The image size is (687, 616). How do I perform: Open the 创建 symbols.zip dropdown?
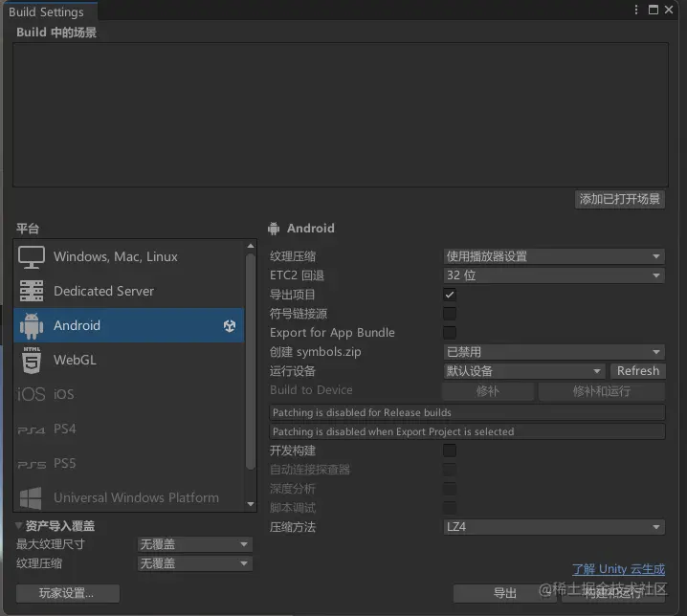click(x=554, y=352)
